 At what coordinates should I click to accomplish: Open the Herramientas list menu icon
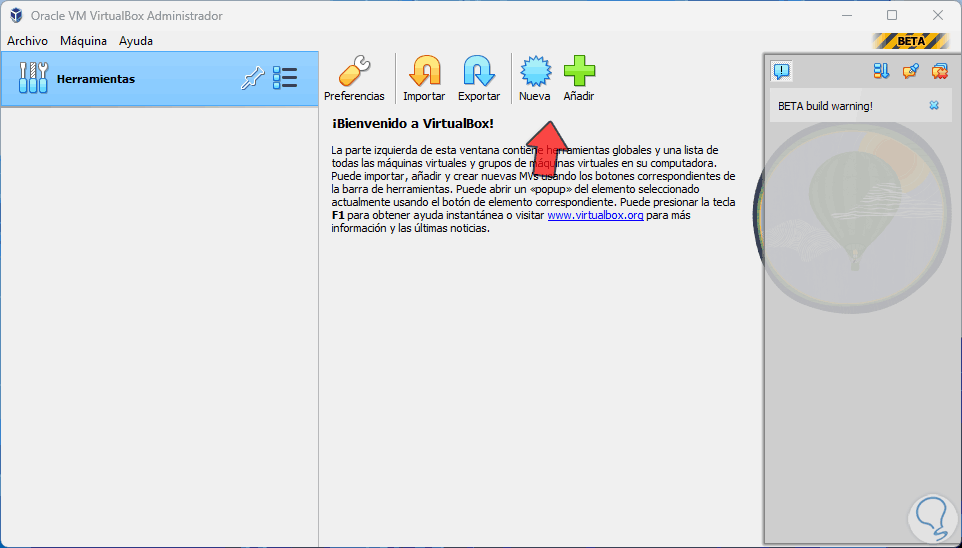(285, 79)
